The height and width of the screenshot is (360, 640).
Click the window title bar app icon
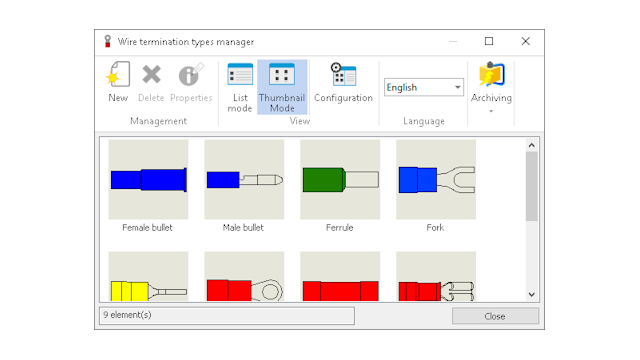click(107, 41)
